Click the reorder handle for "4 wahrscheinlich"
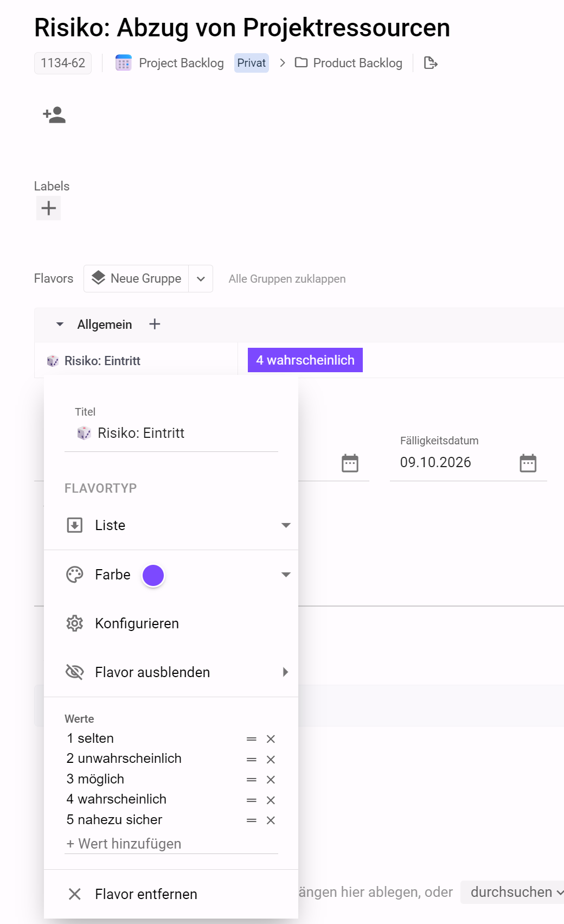 (251, 800)
